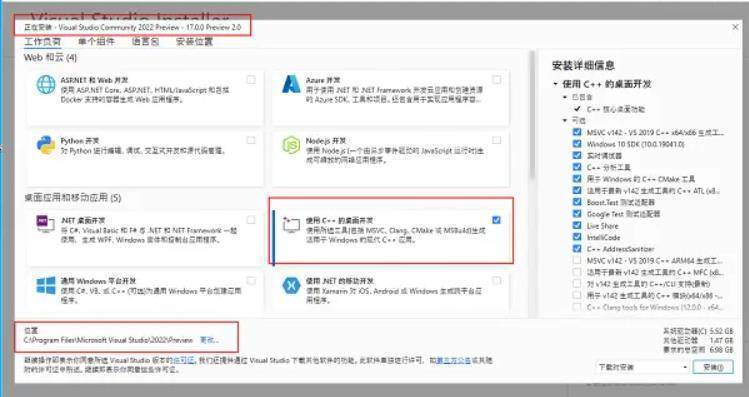
Task: Uncheck the Boost.Test adapter option
Action: [x=577, y=202]
